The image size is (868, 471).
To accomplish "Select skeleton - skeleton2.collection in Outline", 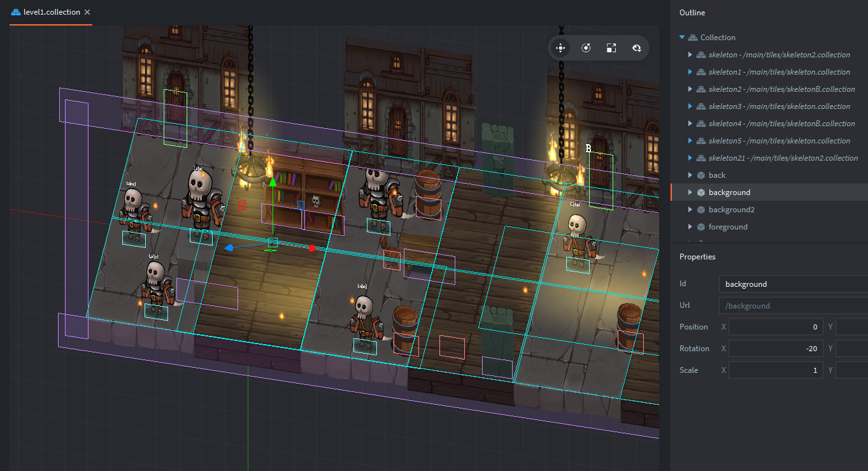I will [x=769, y=55].
